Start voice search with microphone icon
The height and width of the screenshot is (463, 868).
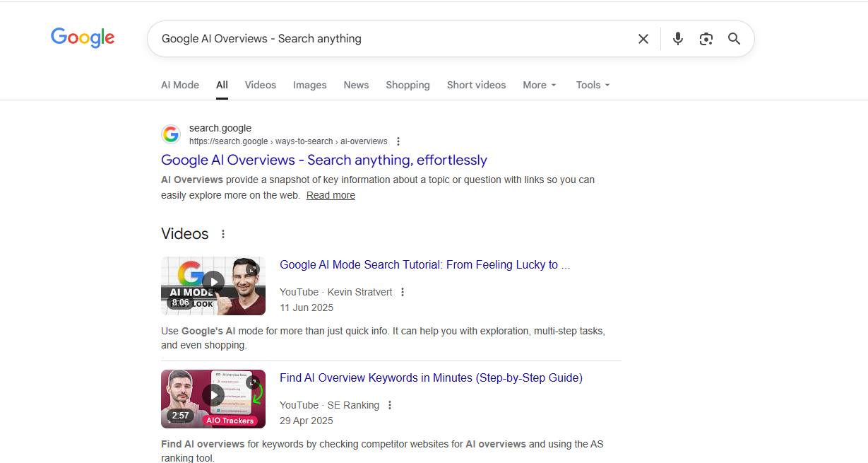[678, 39]
